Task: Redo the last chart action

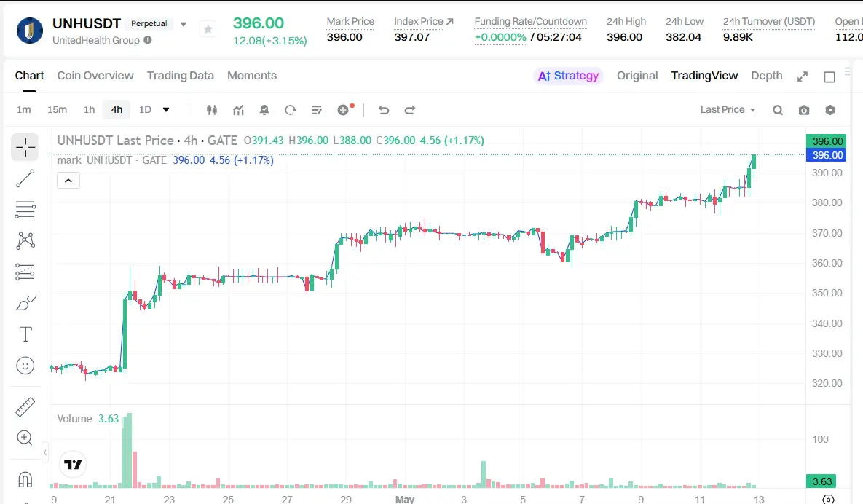Action: click(409, 110)
